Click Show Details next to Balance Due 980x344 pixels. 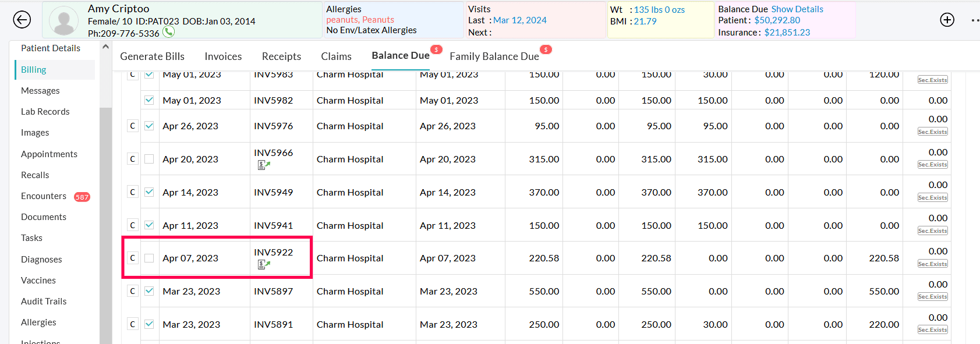pyautogui.click(x=799, y=9)
